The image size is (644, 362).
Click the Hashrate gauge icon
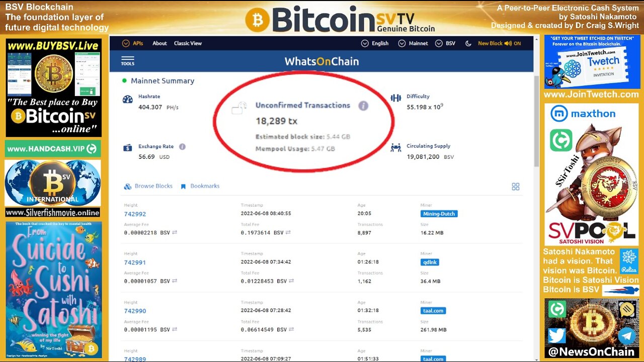[x=128, y=99]
